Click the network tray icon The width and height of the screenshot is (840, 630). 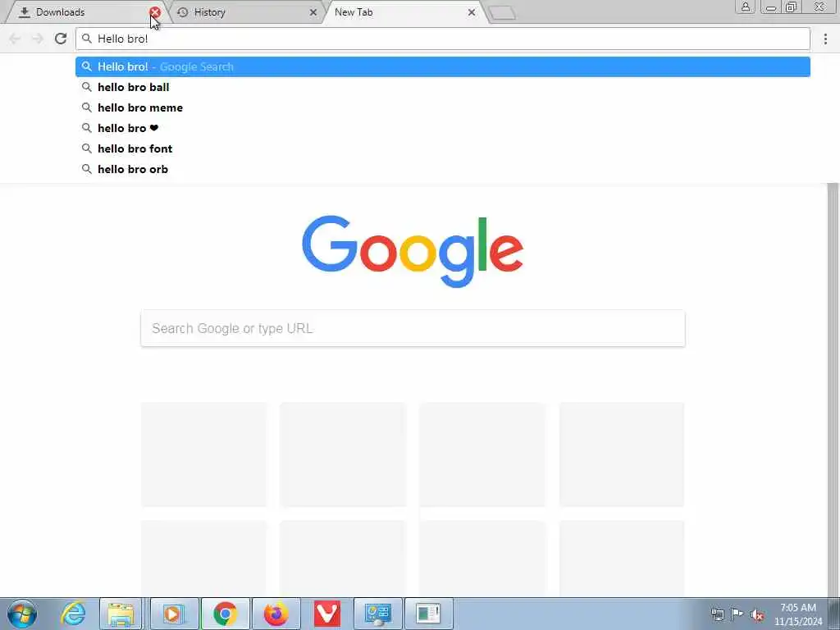717,614
